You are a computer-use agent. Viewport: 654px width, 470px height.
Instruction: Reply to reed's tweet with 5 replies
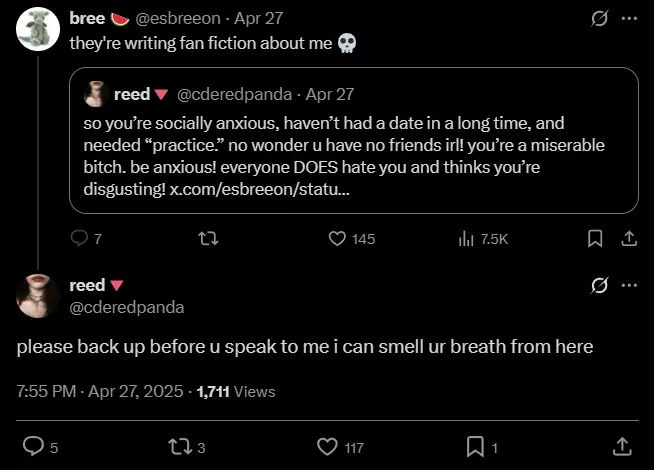(33, 446)
